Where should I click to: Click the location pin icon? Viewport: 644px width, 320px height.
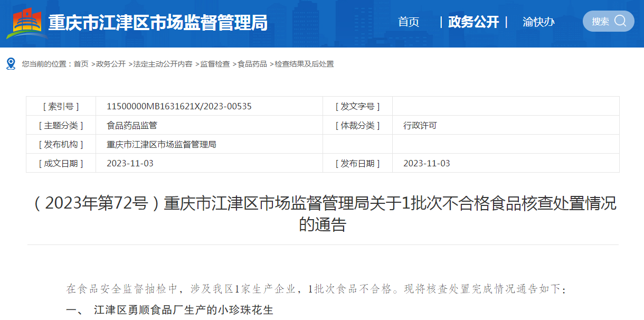click(x=11, y=64)
